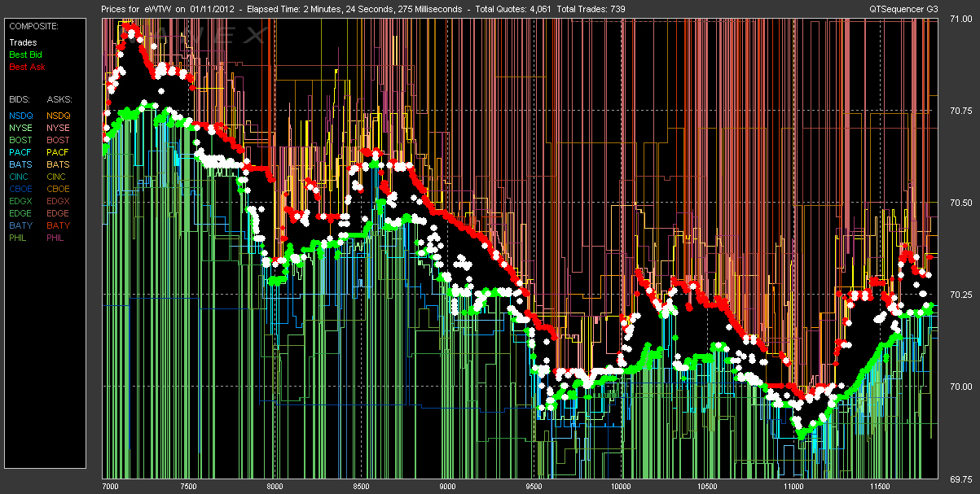Click the 69.75 price axis label

pos(961,478)
